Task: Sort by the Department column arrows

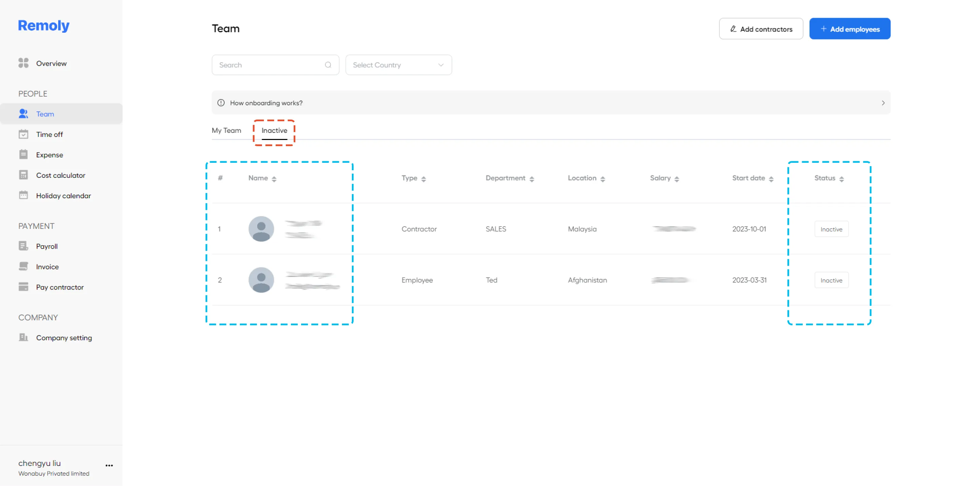Action: pyautogui.click(x=532, y=179)
